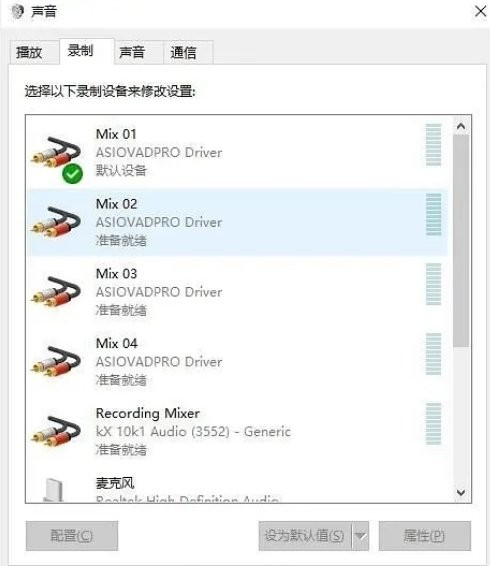490x566 pixels.
Task: Click the 属性(P) button
Action: (425, 536)
